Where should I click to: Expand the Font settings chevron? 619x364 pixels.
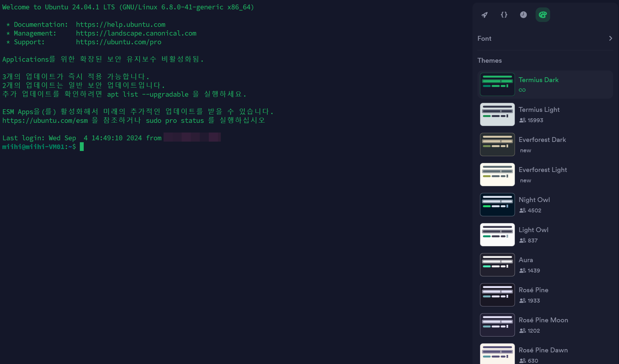[x=610, y=38]
